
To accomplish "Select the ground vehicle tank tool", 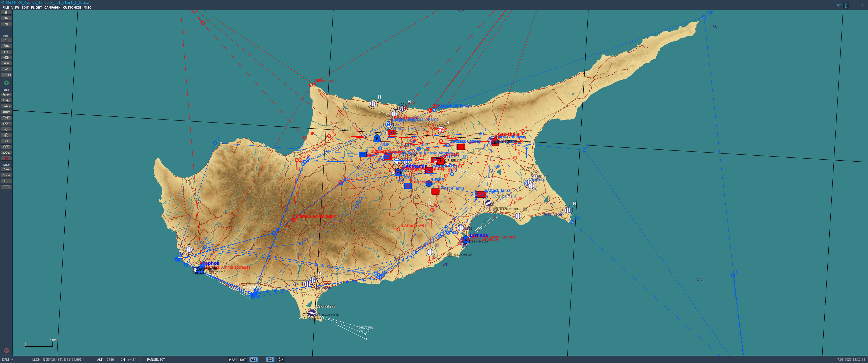I will [6, 112].
